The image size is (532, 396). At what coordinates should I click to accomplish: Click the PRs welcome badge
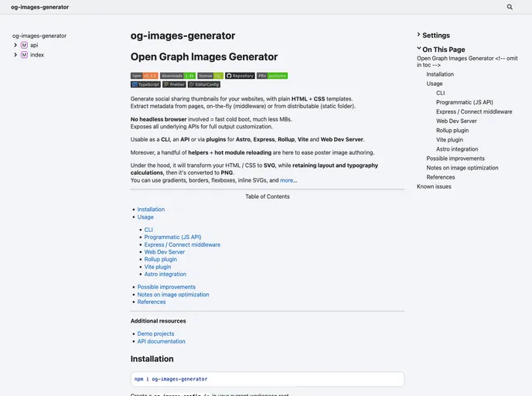tap(272, 76)
